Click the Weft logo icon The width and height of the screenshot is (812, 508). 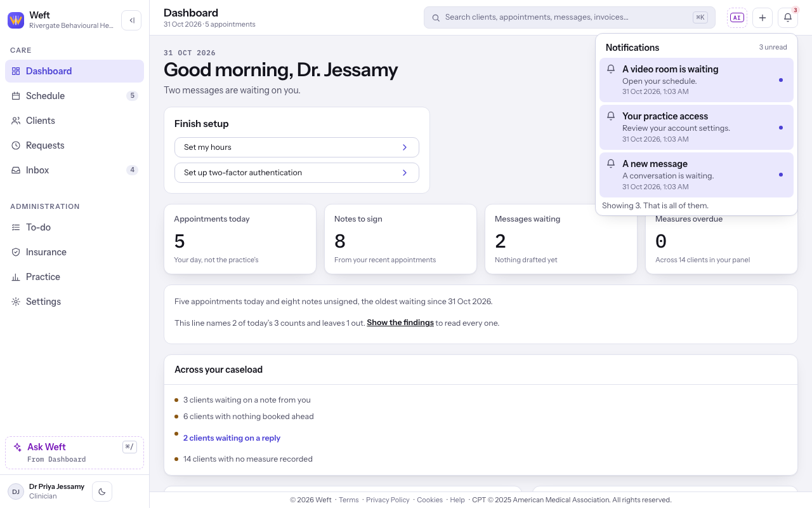tap(16, 20)
